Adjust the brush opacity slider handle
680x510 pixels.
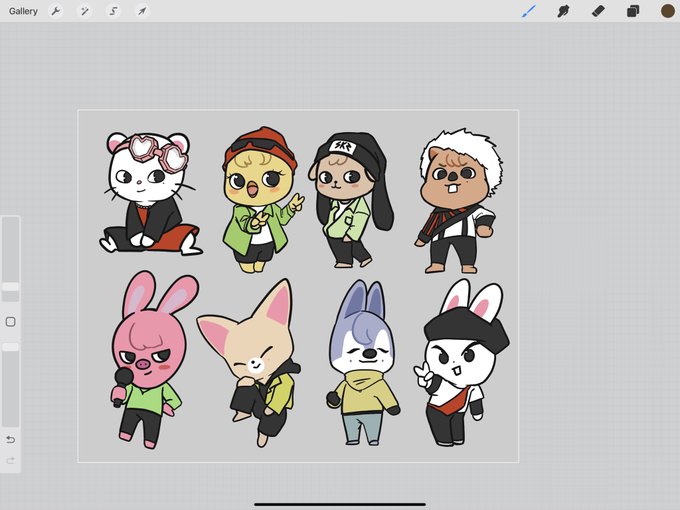click(x=10, y=347)
